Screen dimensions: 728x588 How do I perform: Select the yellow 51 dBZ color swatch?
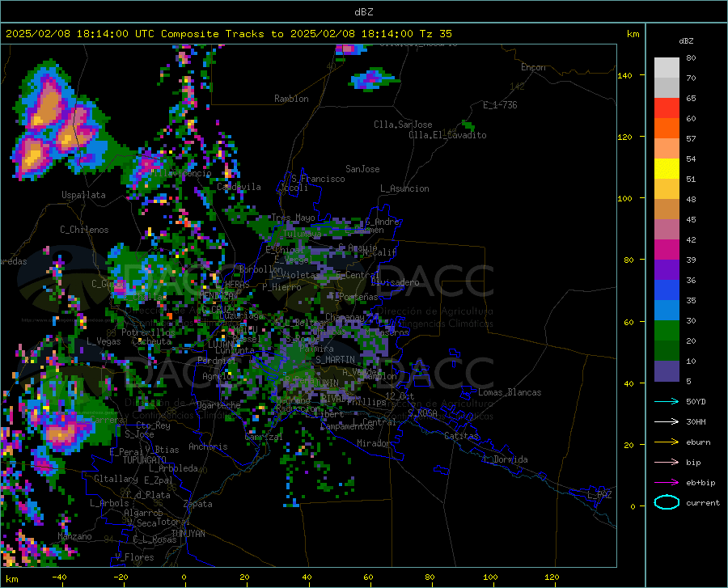[667, 169]
